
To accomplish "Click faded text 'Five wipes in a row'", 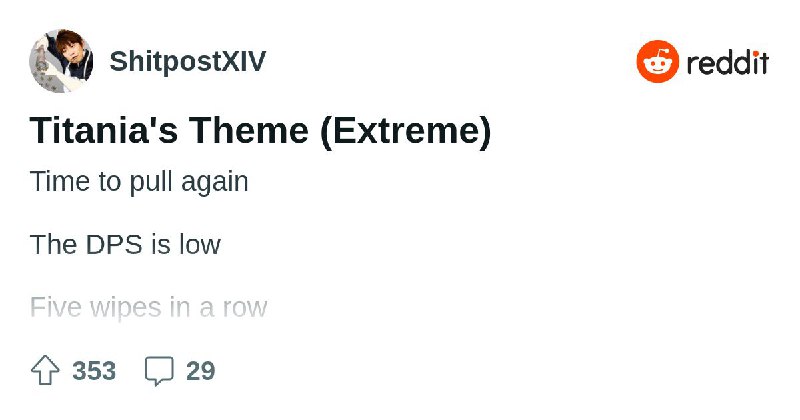I will (148, 306).
